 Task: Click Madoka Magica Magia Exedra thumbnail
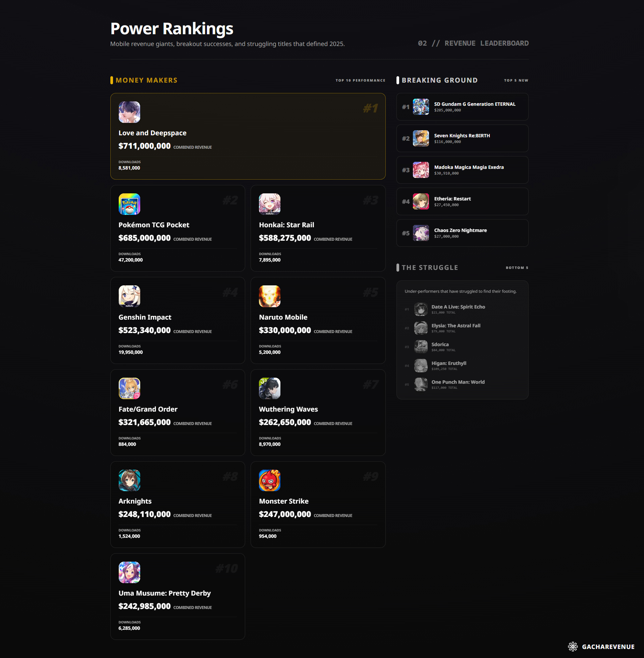point(421,170)
